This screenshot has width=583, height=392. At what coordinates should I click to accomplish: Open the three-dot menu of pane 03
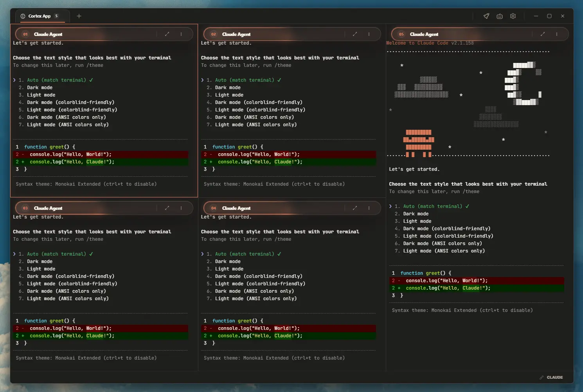[181, 208]
